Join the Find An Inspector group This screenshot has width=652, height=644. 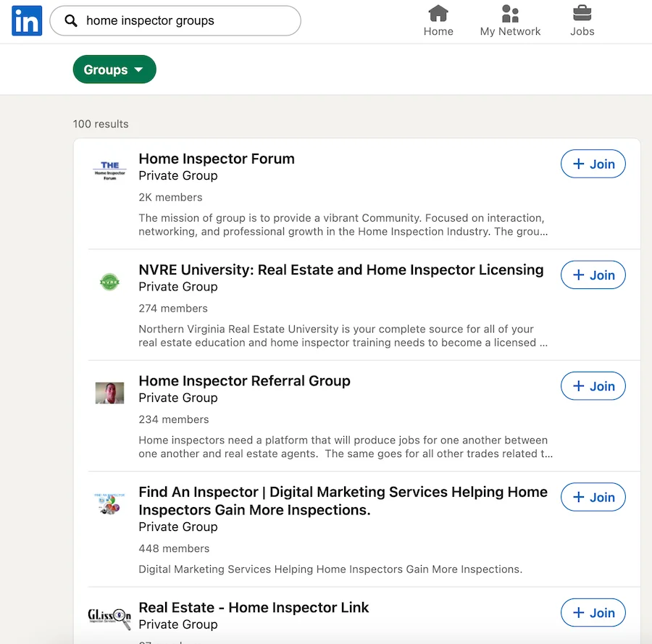tap(593, 497)
